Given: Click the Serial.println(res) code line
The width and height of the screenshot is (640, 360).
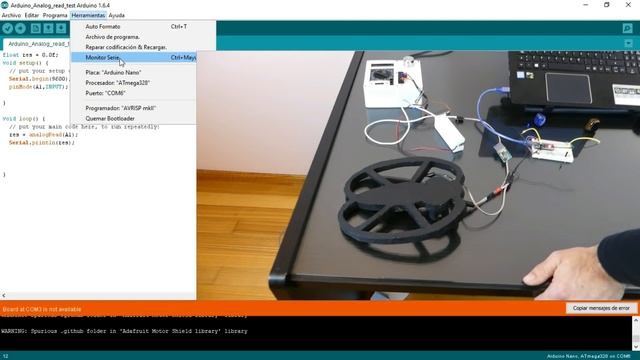Looking at the screenshot, I should tap(42, 143).
